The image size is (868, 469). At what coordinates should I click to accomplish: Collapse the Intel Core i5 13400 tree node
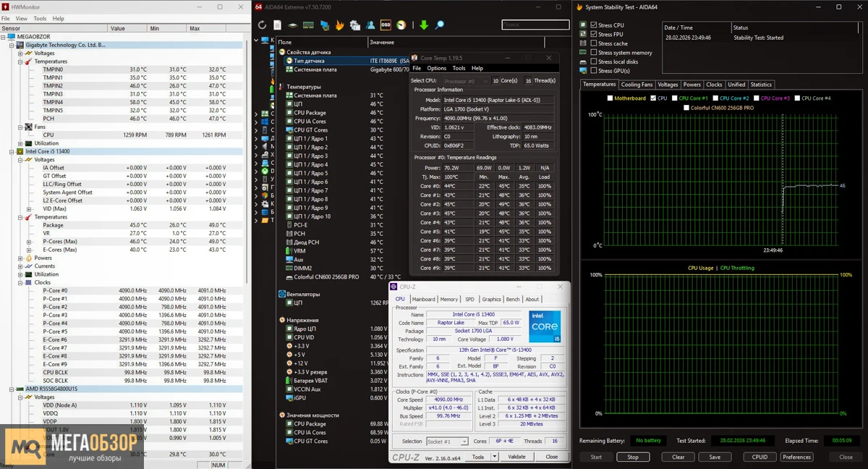12,152
